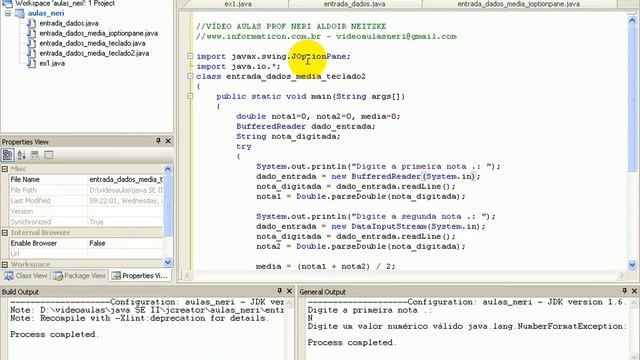This screenshot has width=640, height=360.
Task: Click the 'media = (nota1 + nota2) / 2;' line
Action: (x=326, y=266)
